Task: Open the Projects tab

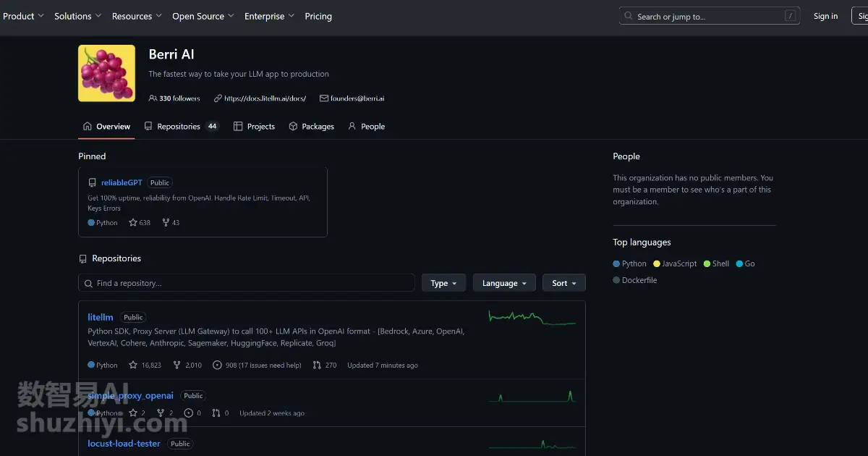Action: pyautogui.click(x=254, y=126)
